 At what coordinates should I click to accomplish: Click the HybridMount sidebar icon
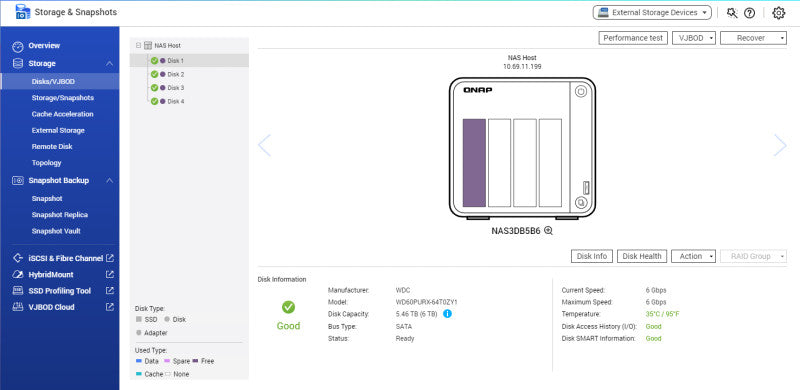18,275
